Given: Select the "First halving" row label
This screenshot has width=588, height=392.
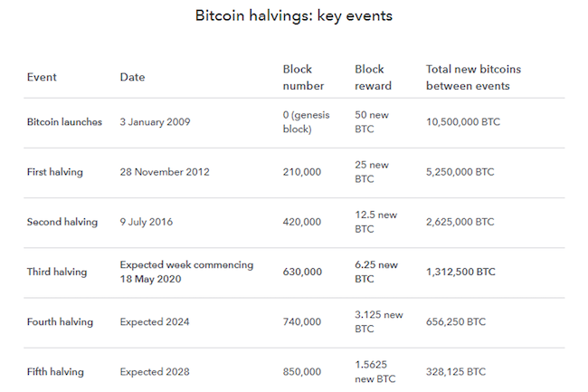Looking at the screenshot, I should click(x=56, y=171).
